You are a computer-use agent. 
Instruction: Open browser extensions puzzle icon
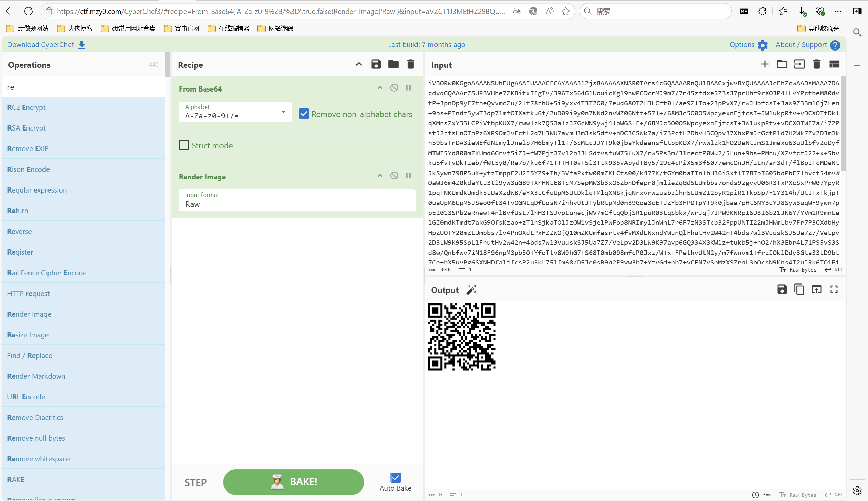(x=762, y=11)
